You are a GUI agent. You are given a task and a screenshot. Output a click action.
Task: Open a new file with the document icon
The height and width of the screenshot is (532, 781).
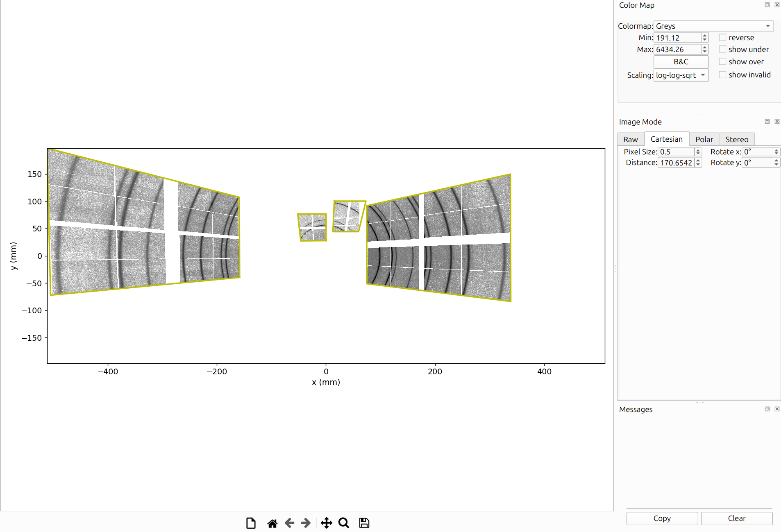[251, 523]
